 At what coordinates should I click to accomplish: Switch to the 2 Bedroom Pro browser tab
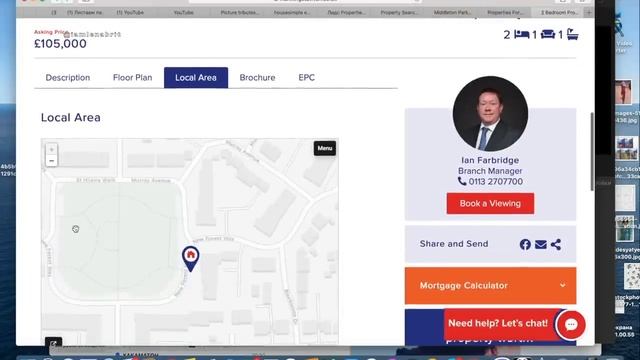click(x=559, y=13)
